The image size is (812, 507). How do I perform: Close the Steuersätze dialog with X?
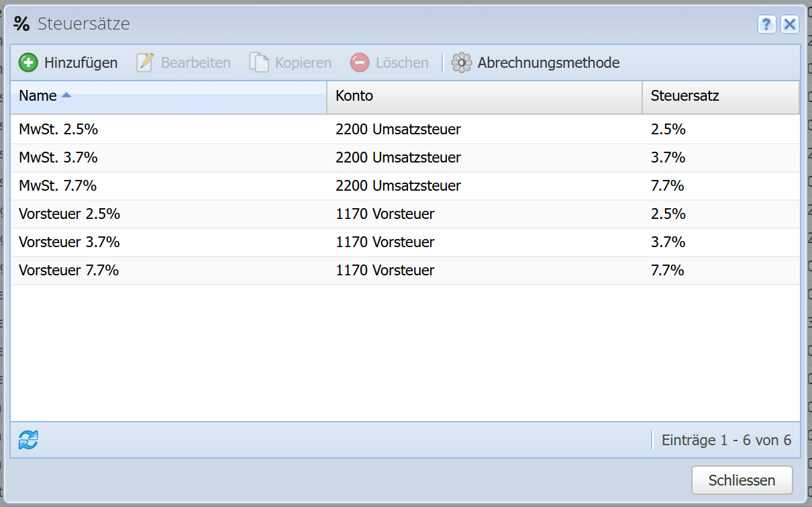coord(790,25)
